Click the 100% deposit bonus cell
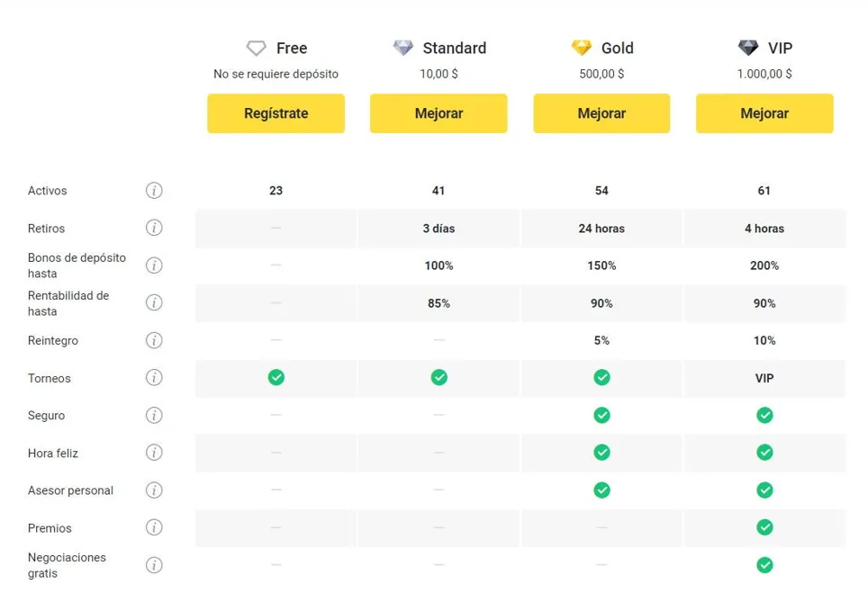 coord(439,265)
